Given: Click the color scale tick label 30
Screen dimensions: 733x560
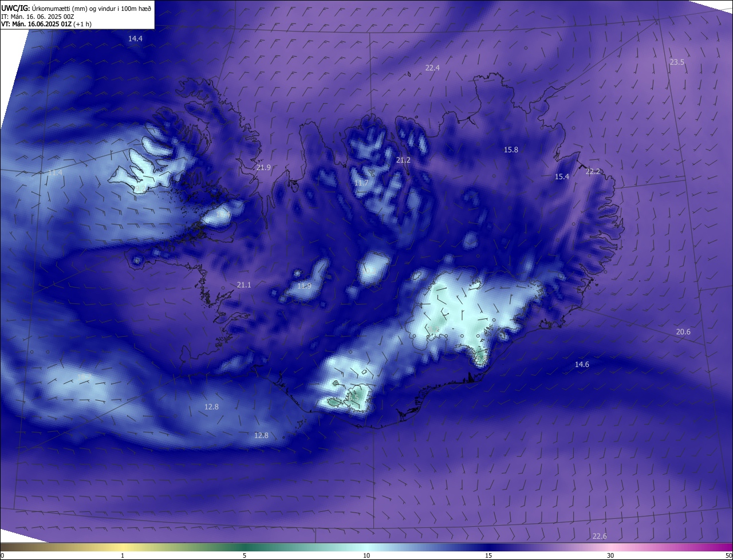Looking at the screenshot, I should [610, 555].
